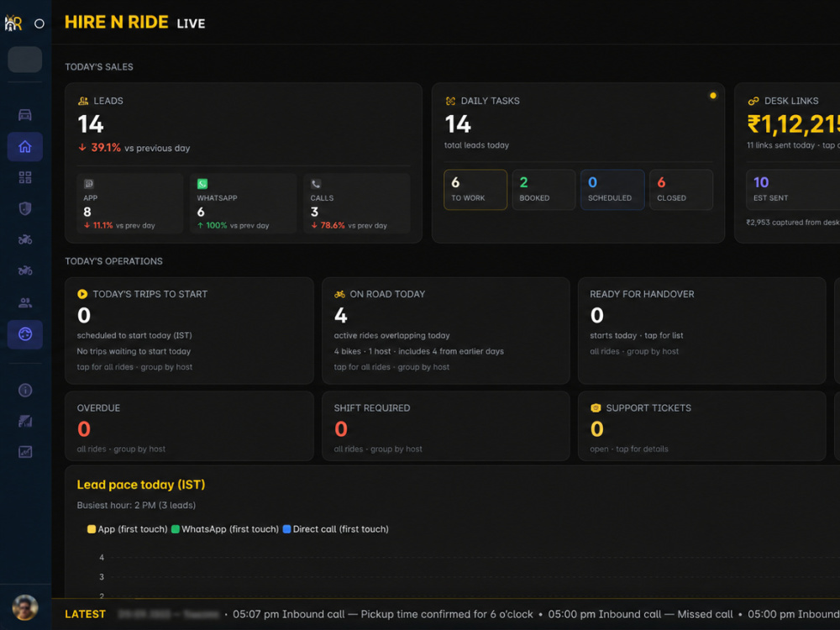Click the small circle icon beside logo
The height and width of the screenshot is (630, 840).
click(39, 24)
